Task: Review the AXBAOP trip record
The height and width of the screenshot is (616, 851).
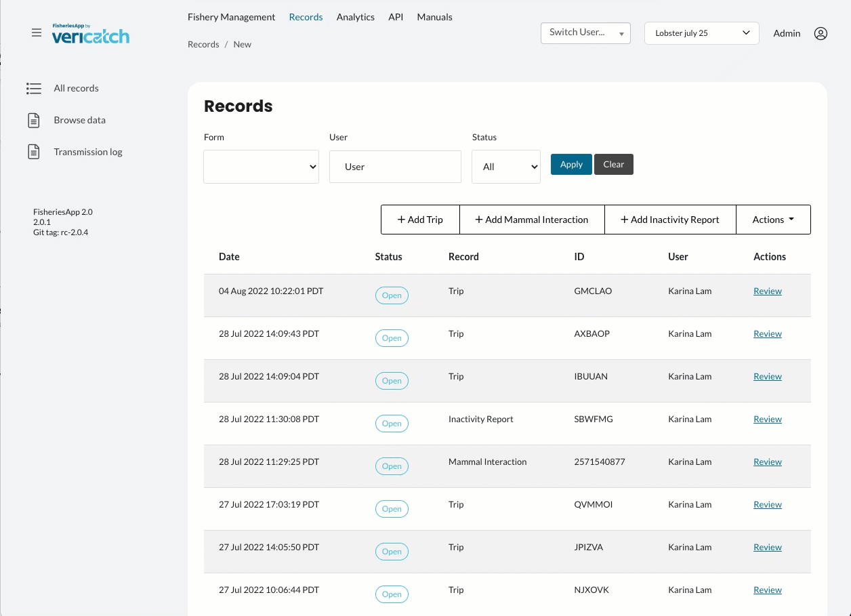Action: (x=767, y=333)
